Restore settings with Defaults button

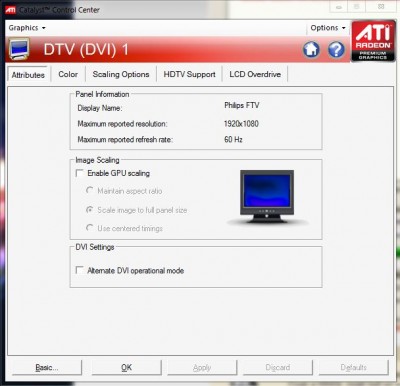[354, 367]
